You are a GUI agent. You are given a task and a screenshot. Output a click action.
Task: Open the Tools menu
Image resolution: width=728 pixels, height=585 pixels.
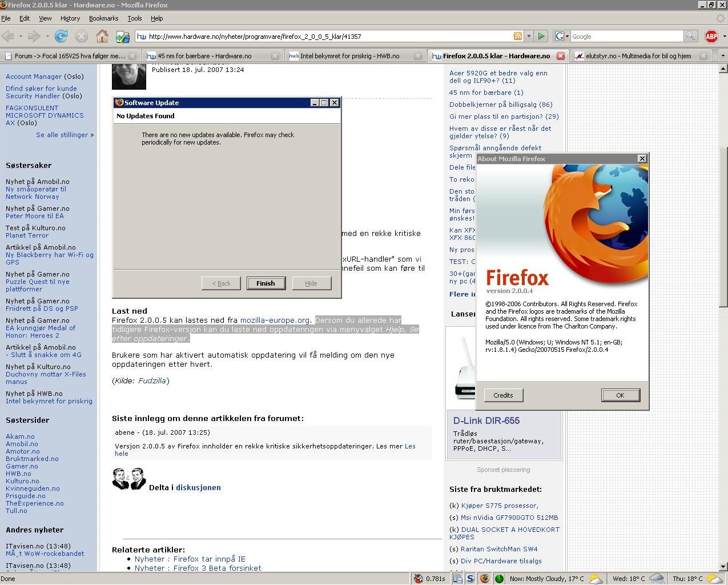[135, 18]
